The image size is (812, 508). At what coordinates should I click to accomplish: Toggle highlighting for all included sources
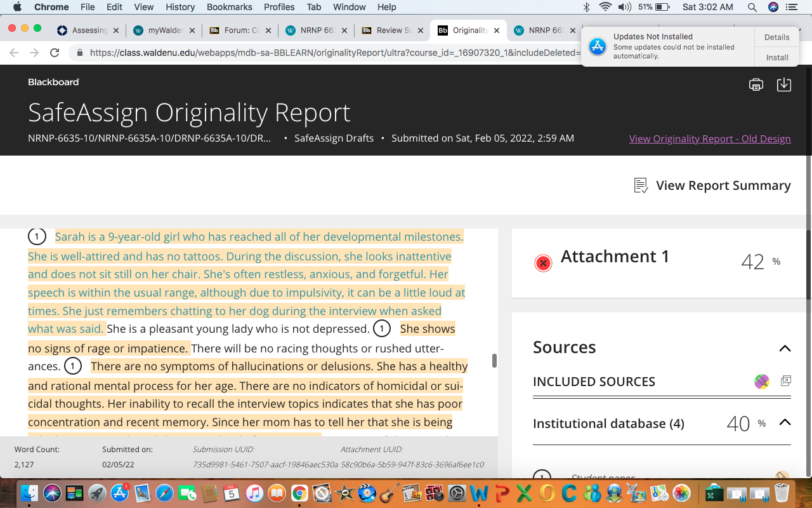[762, 382]
